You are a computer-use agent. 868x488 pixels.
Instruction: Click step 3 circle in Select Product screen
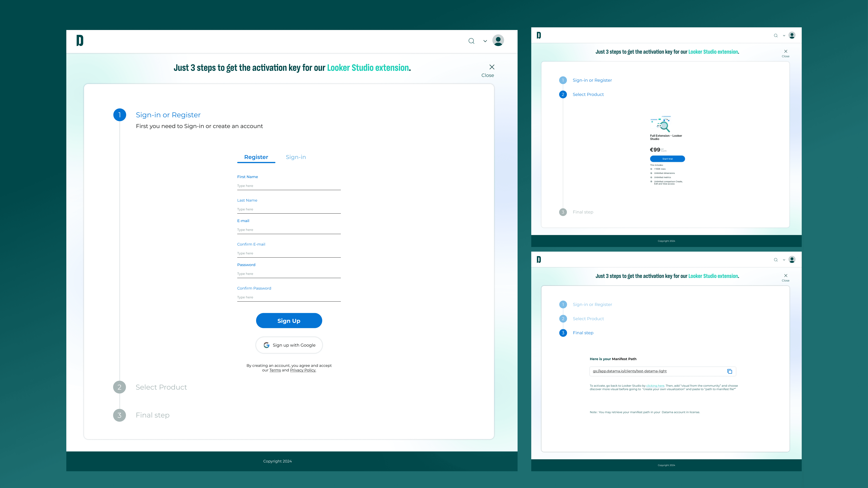click(x=563, y=212)
